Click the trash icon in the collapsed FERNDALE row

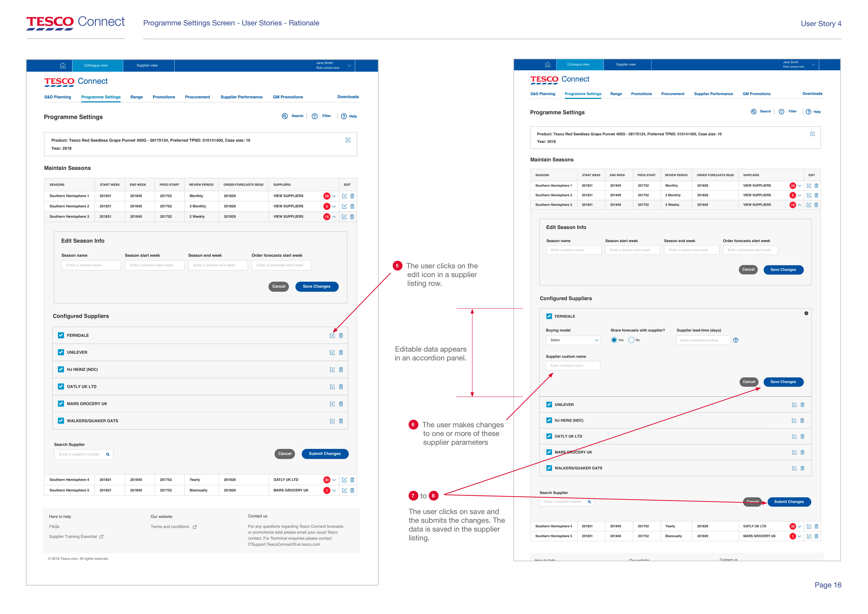[x=341, y=335]
